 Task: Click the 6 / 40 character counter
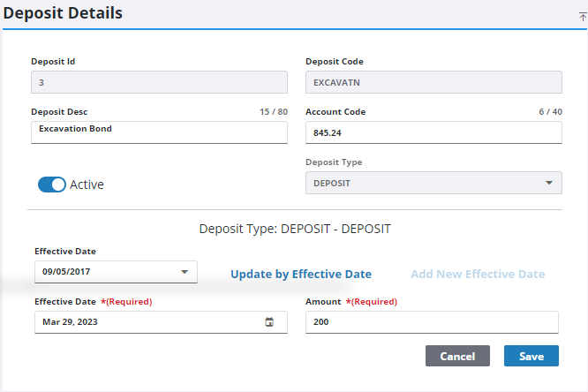click(x=550, y=112)
